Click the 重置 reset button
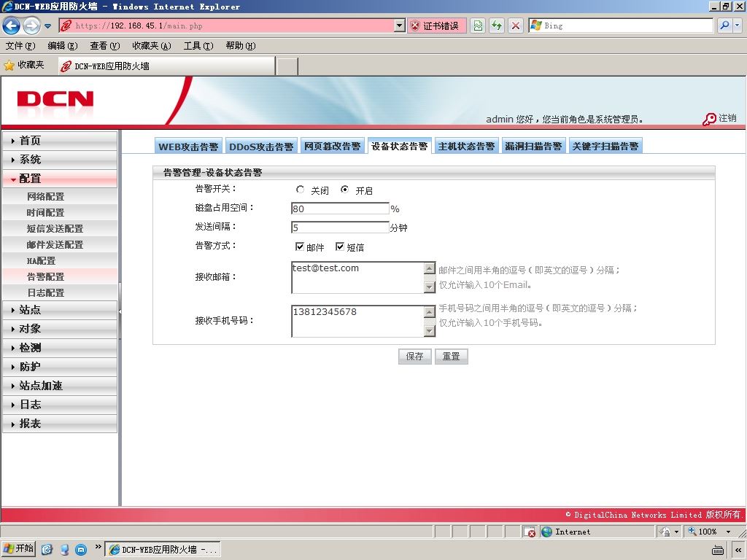 (x=451, y=356)
